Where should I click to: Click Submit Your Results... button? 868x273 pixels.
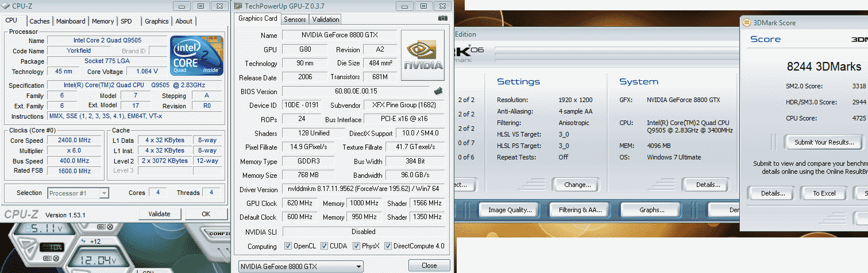[x=824, y=142]
